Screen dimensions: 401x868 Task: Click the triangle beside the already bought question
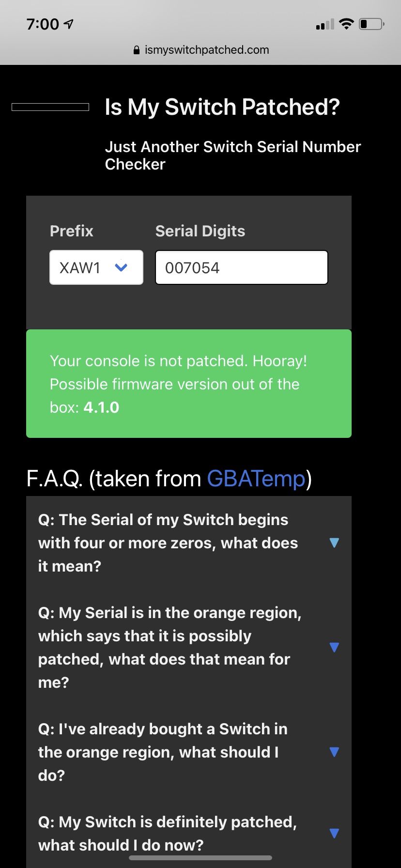[x=334, y=752]
